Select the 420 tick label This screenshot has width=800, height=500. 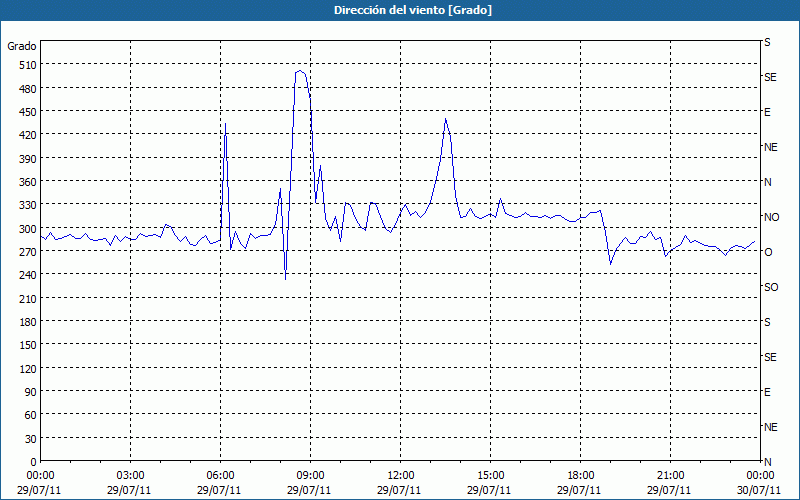coord(28,135)
